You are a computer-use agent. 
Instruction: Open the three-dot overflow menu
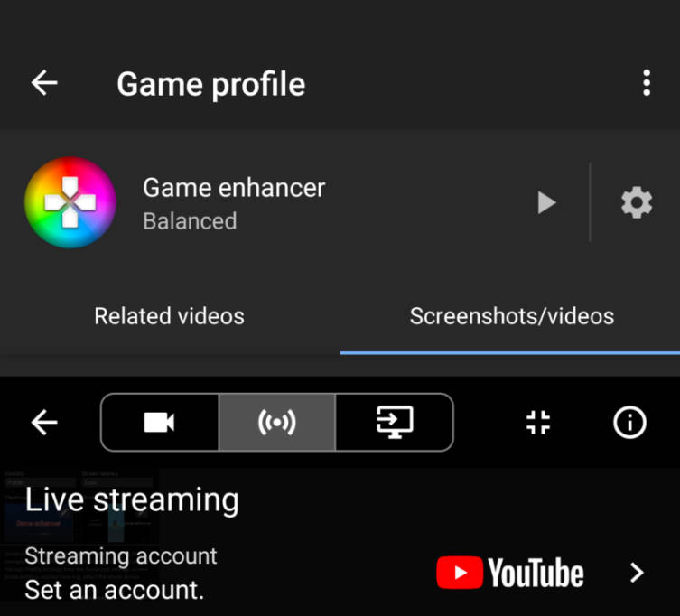pos(647,82)
